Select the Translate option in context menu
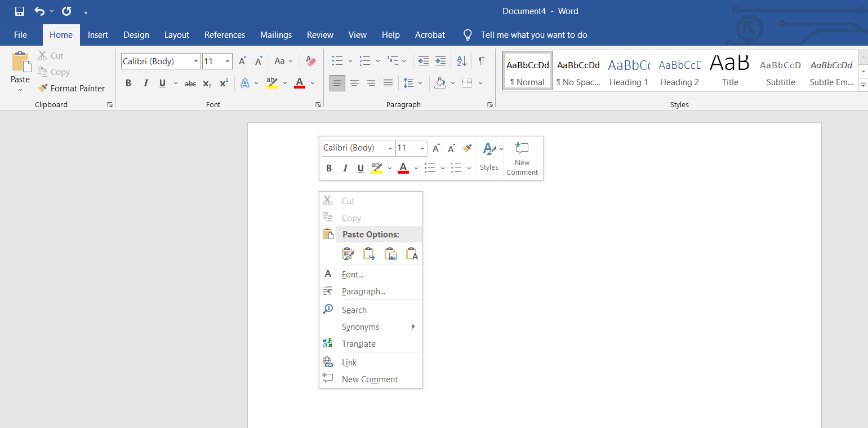Screen dimensions: 868x428 click(x=359, y=343)
